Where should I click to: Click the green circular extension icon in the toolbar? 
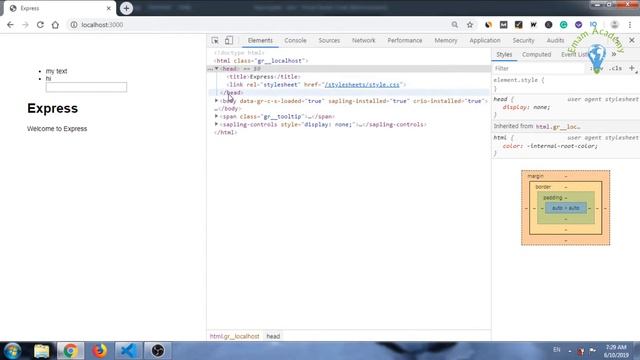564,25
